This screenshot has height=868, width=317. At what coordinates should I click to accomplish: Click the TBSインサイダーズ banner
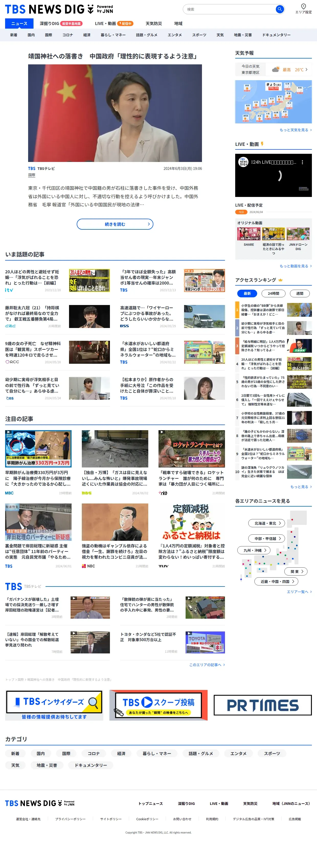tap(54, 705)
